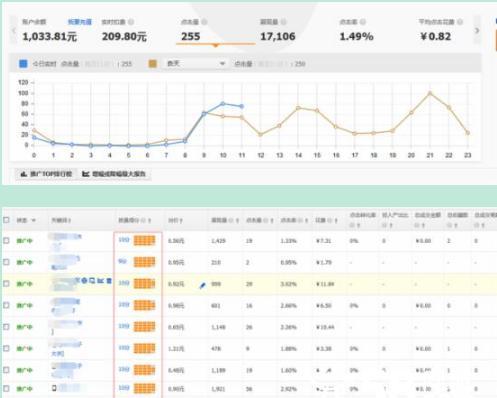The image size is (497, 398).
Task: Click the quality score bars in the 210 impressions row
Action: tap(144, 262)
